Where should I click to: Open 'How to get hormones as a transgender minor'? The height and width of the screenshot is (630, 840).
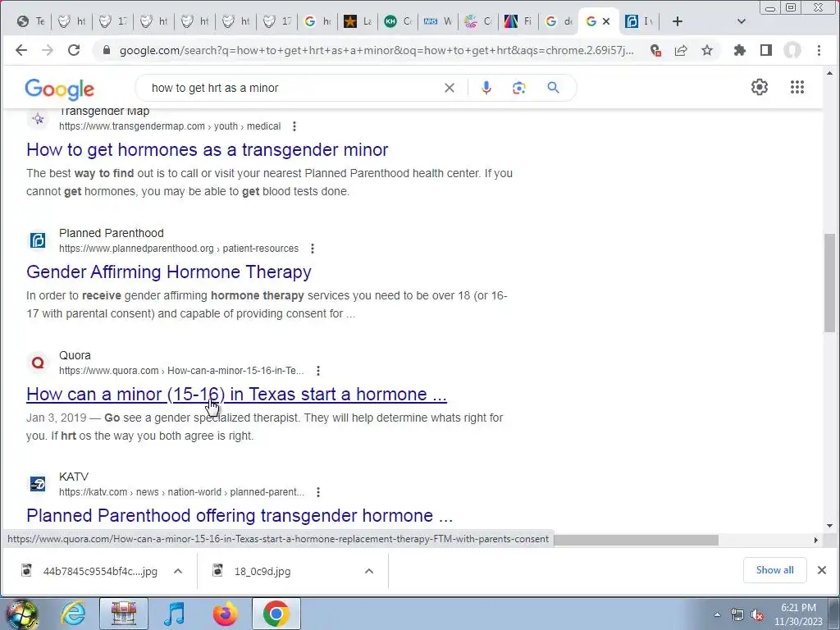click(x=208, y=150)
